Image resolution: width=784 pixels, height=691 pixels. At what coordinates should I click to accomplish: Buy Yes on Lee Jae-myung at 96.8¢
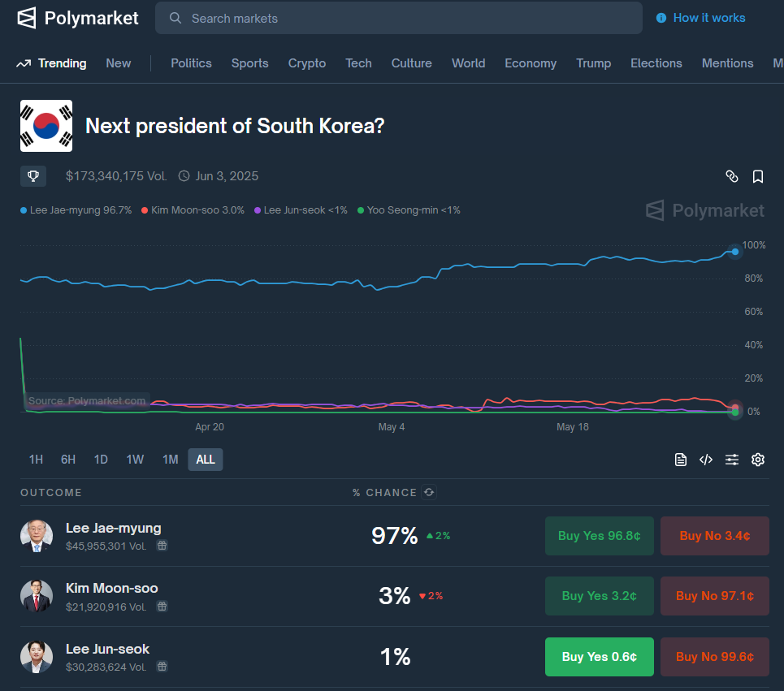coord(599,536)
